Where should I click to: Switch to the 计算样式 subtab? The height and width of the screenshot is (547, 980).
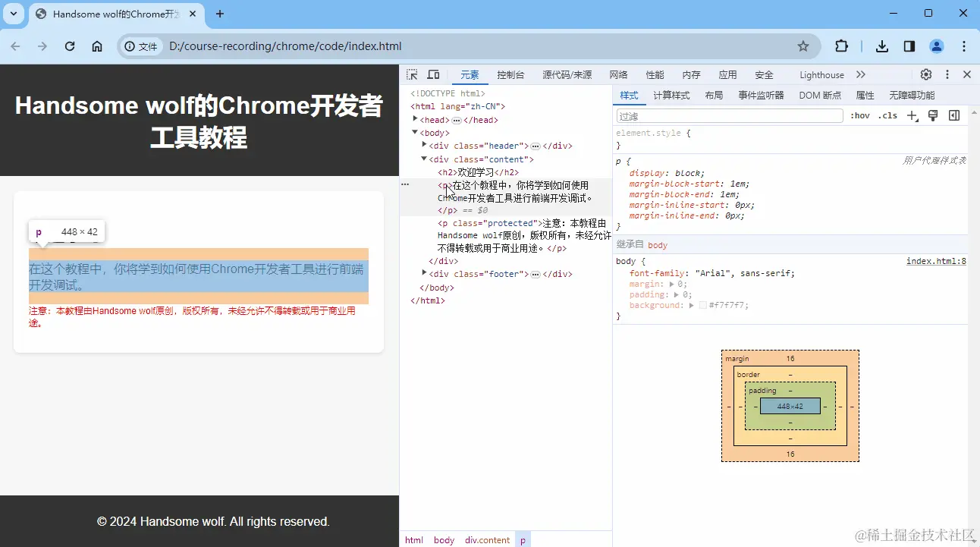(671, 96)
